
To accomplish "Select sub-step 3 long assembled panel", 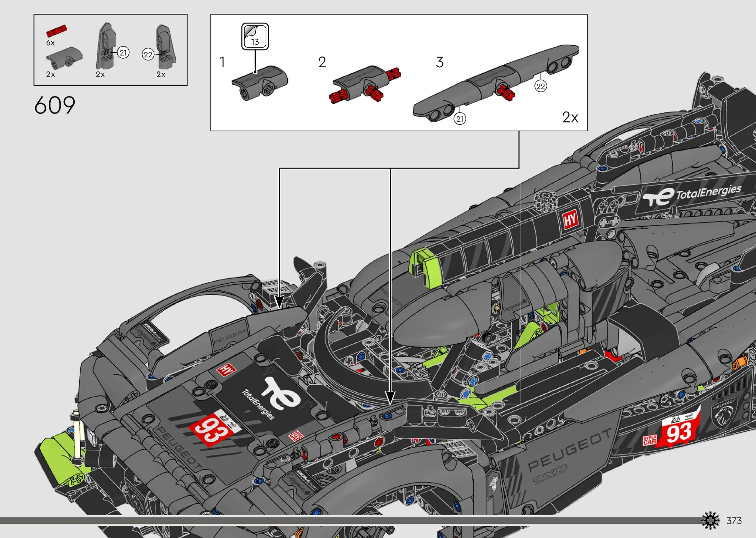I will (x=496, y=83).
